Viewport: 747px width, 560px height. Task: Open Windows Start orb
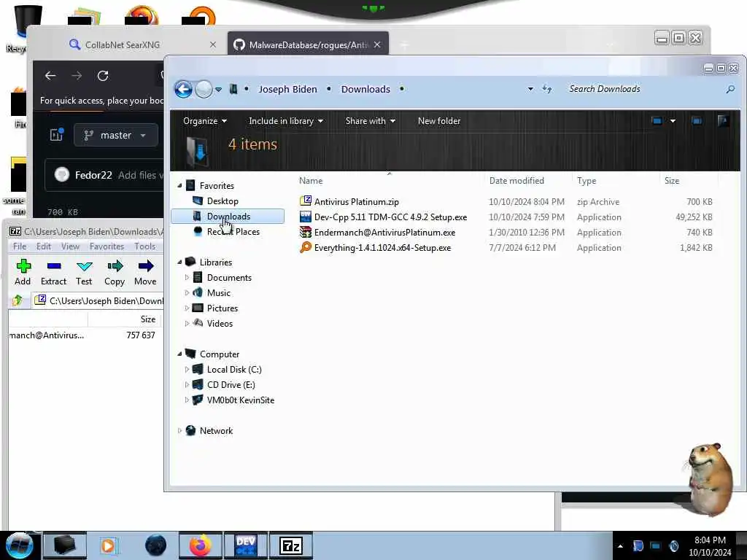(x=19, y=545)
